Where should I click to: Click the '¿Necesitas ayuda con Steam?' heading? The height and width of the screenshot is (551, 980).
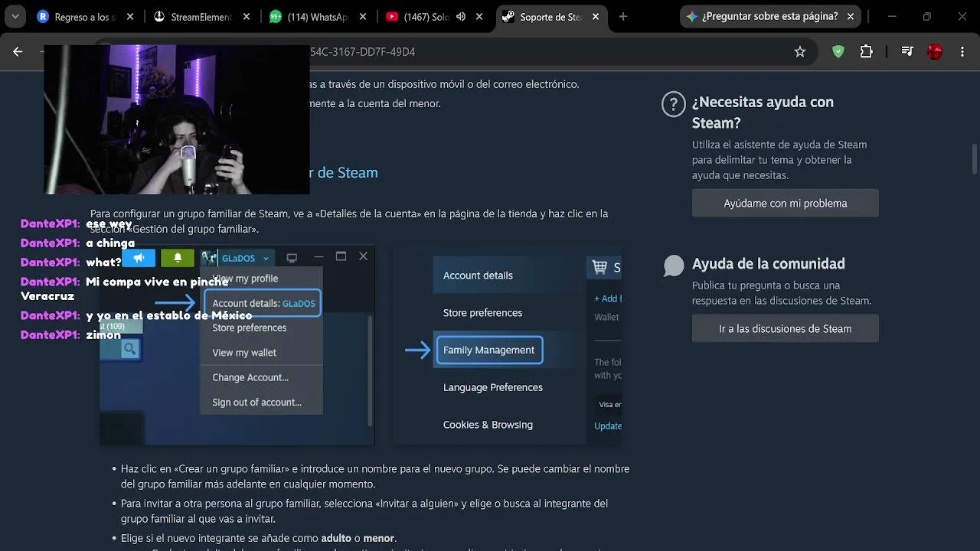coord(763,112)
